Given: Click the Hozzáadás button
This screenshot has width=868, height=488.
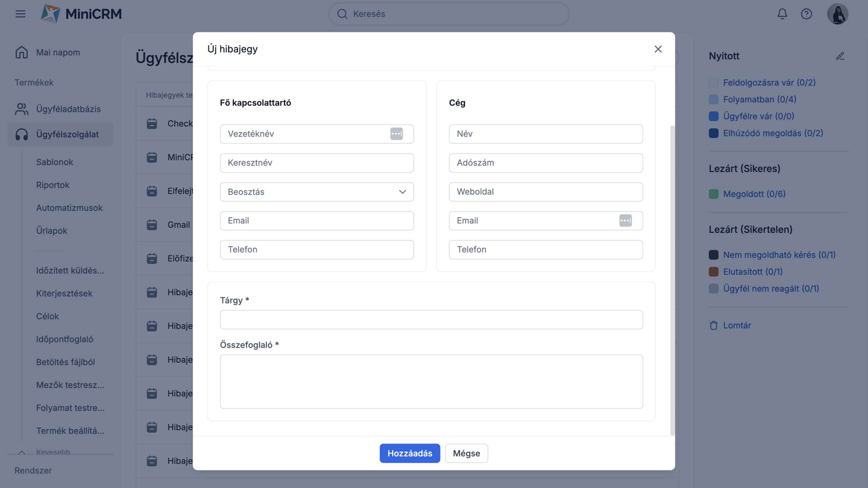Looking at the screenshot, I should click(410, 453).
